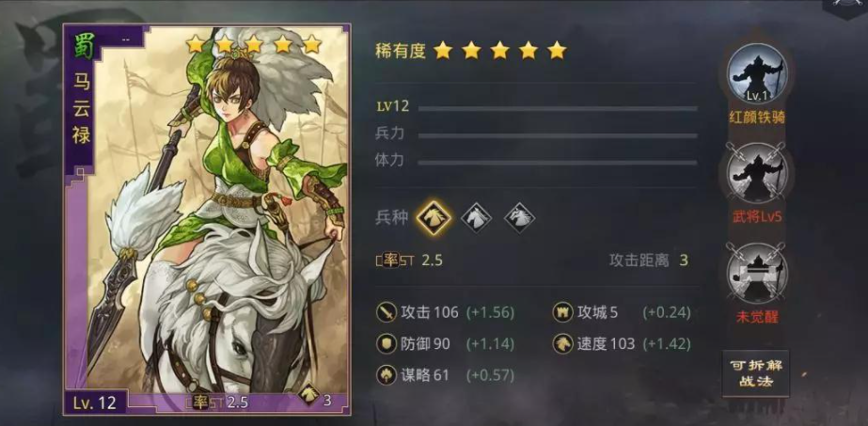Screen dimensions: 868x426
Task: Tap the locked 武将Lv5 skill slot
Action: tap(756, 174)
